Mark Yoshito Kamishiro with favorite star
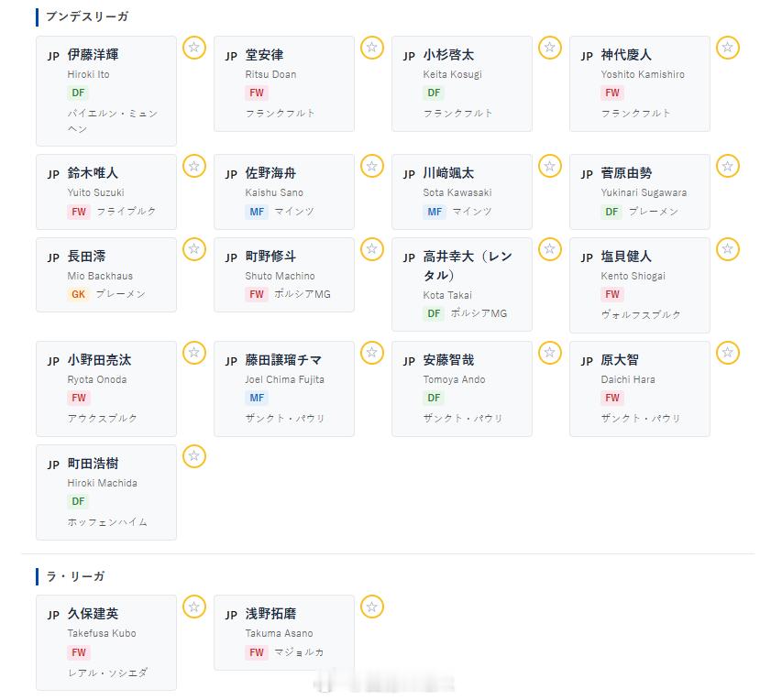Image resolution: width=771 pixels, height=700 pixels. pyautogui.click(x=728, y=48)
